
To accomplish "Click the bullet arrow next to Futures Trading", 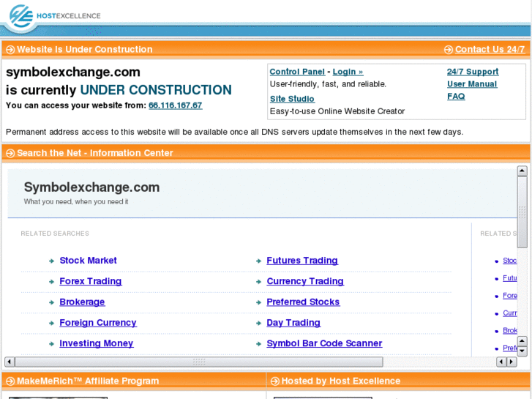I will click(258, 261).
